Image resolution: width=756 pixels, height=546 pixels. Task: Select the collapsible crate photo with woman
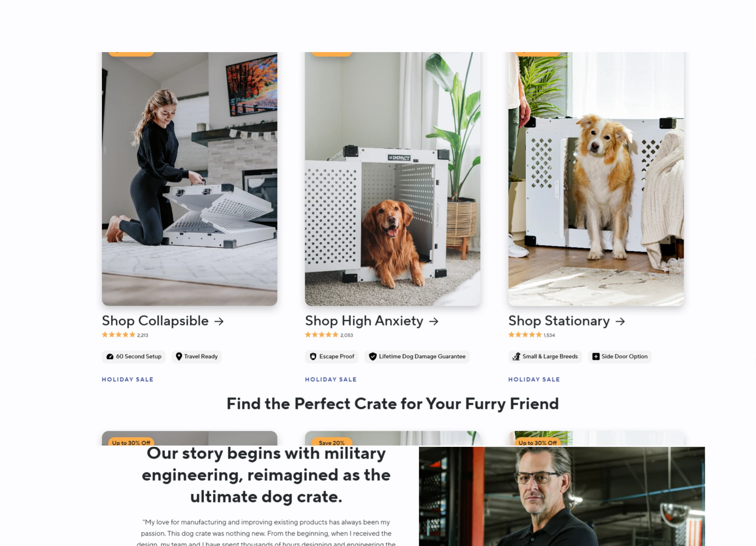[x=189, y=179]
